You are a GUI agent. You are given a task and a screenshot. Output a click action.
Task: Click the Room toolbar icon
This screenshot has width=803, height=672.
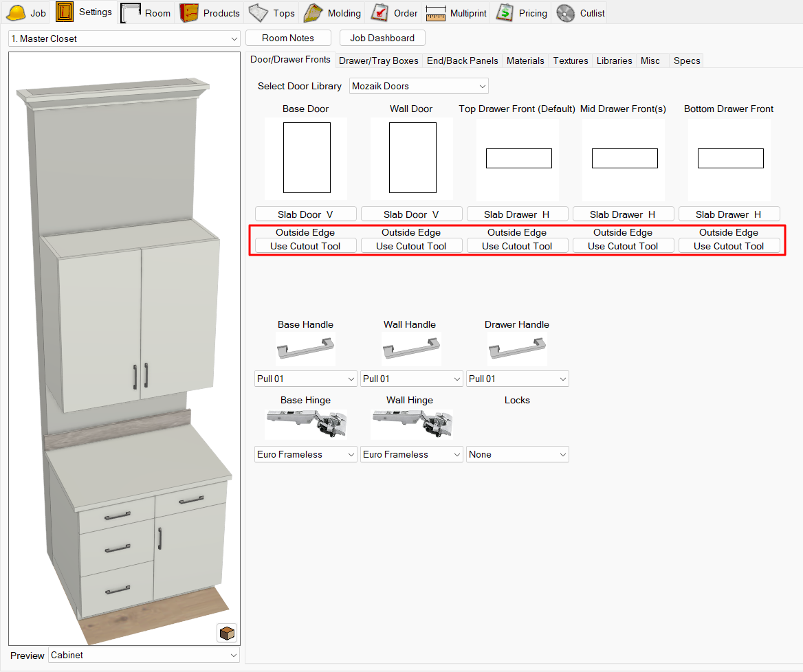pos(131,13)
